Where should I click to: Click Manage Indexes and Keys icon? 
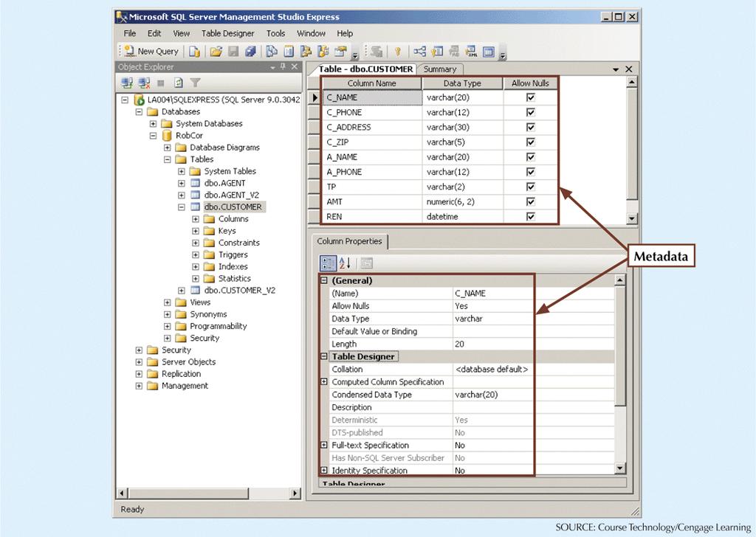tap(437, 52)
